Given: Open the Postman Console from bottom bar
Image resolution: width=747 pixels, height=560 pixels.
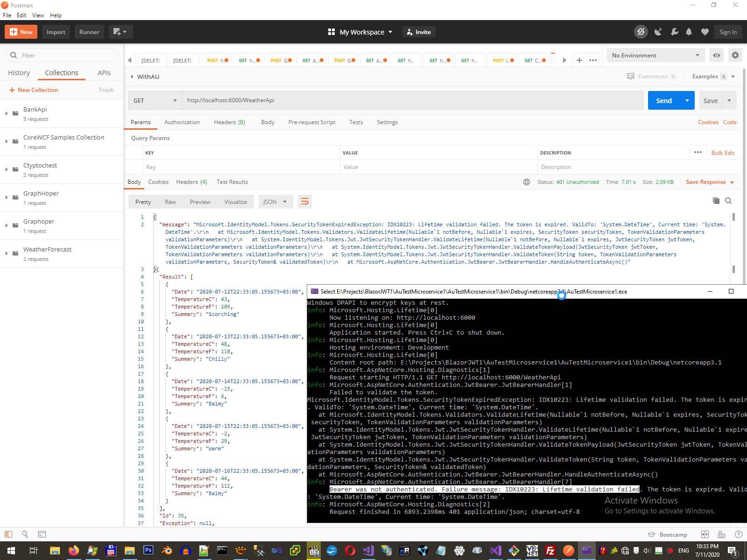Looking at the screenshot, I should (42, 534).
